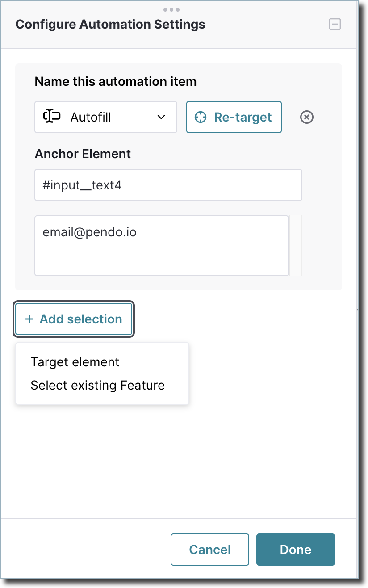Cancel the automation settings changes
Screen dimensions: 368x588
(x=210, y=550)
